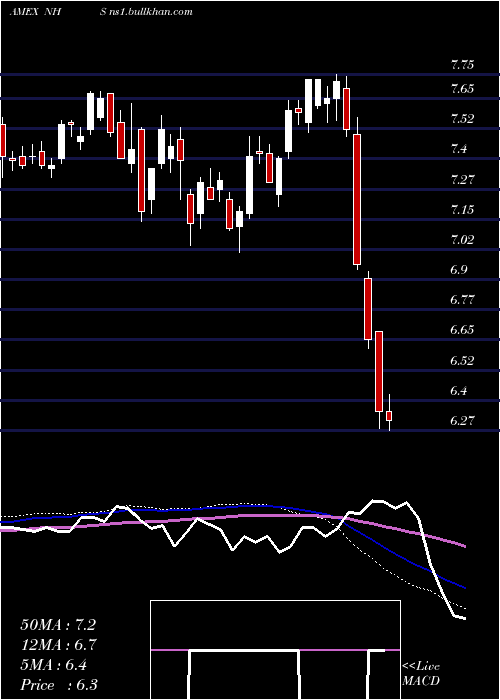The width and height of the screenshot is (500, 700).
Task: Click the 7.75 price axis label
Action: coord(462,65)
